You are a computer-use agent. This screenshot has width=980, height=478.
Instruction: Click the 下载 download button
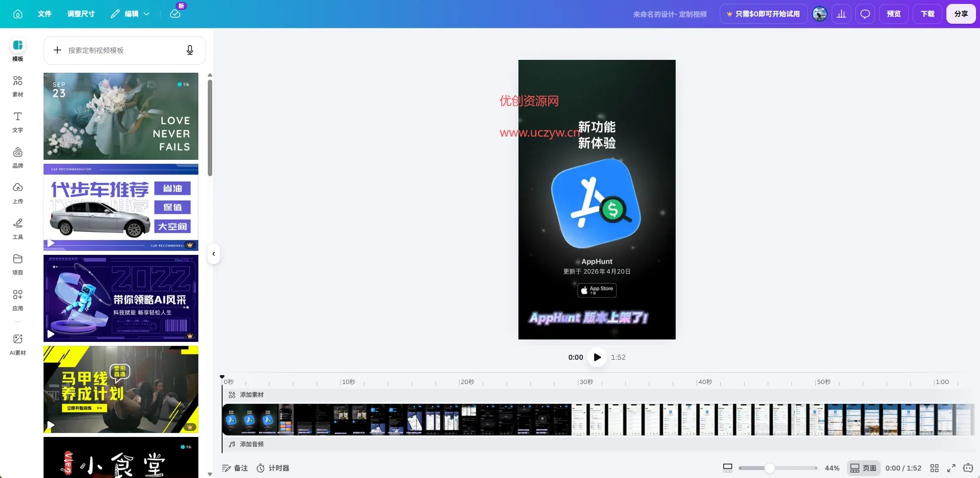(x=928, y=14)
